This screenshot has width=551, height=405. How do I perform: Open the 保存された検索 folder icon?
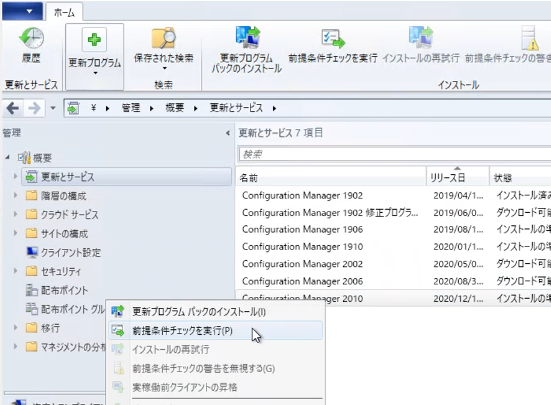[x=163, y=38]
